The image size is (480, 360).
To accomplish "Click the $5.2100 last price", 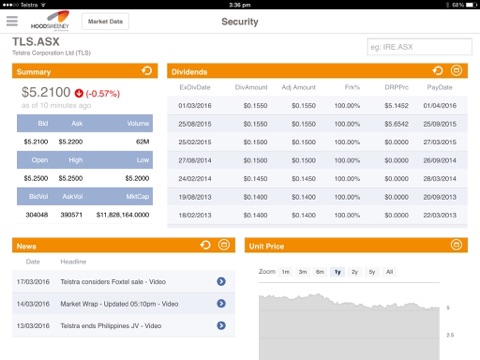I will coord(46,92).
